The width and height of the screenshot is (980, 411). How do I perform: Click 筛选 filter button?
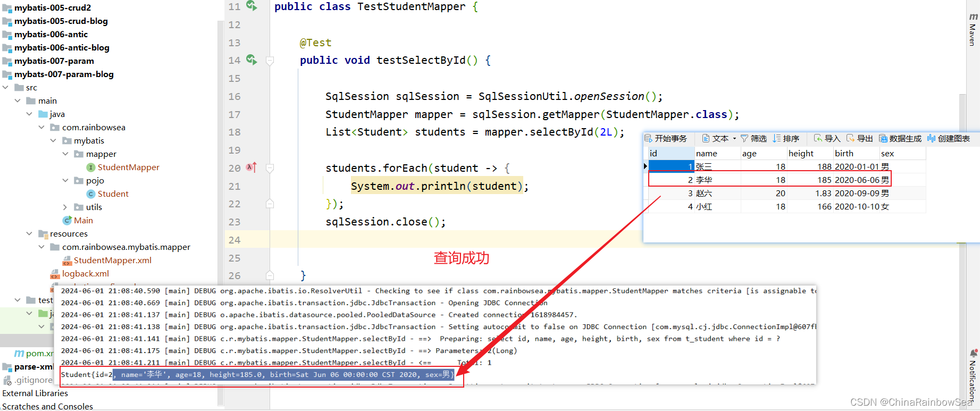coord(753,138)
